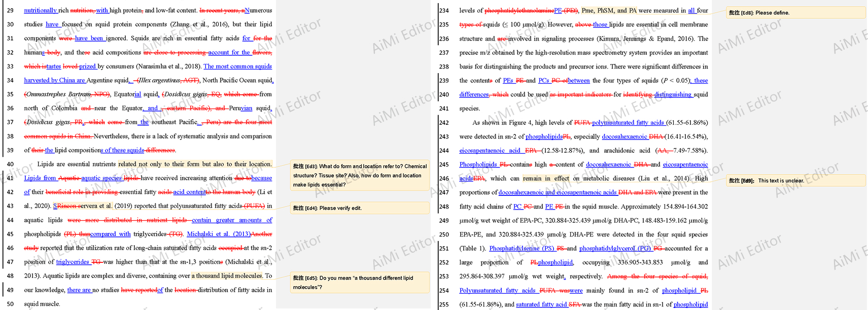The height and width of the screenshot is (310, 868).
Task: Click the inserted term 'phosphatidylglycerol (PG)'
Action: 615,249
